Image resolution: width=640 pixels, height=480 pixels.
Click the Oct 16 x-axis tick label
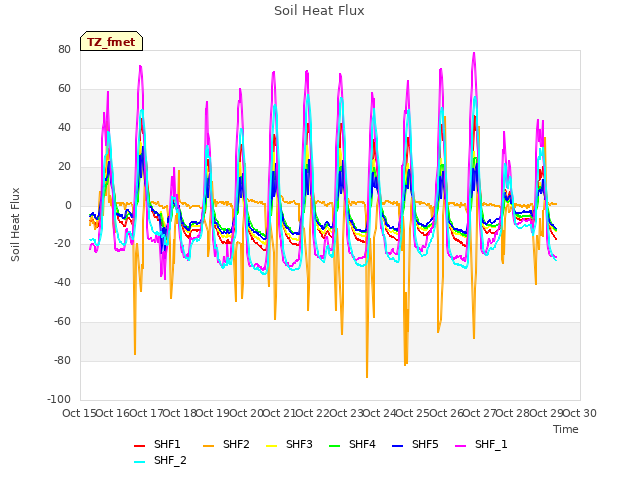113,413
